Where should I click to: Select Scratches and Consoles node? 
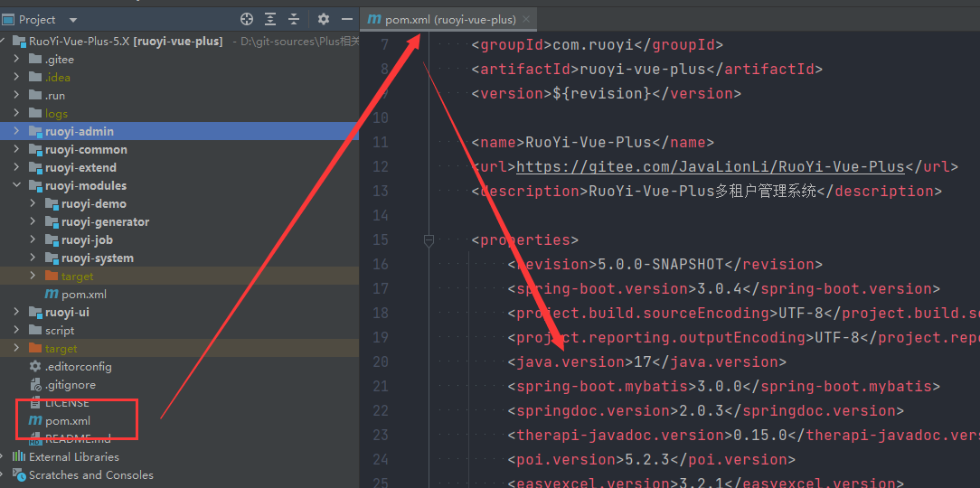[x=90, y=474]
